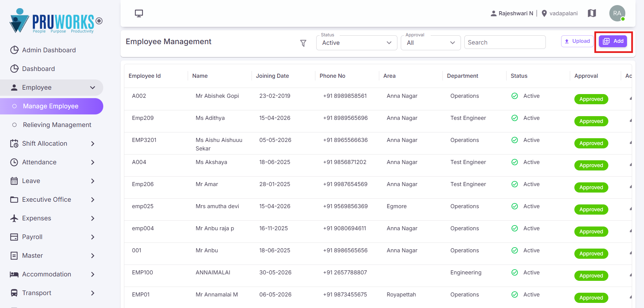
Task: Click active status icon for EMP01
Action: pyautogui.click(x=515, y=294)
